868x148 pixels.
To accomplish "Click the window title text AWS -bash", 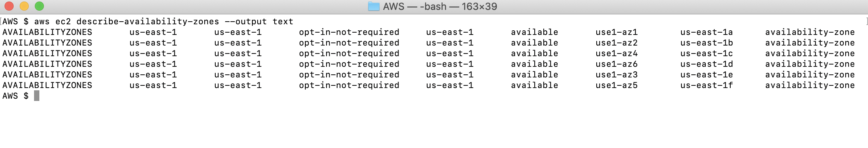I will [x=440, y=6].
